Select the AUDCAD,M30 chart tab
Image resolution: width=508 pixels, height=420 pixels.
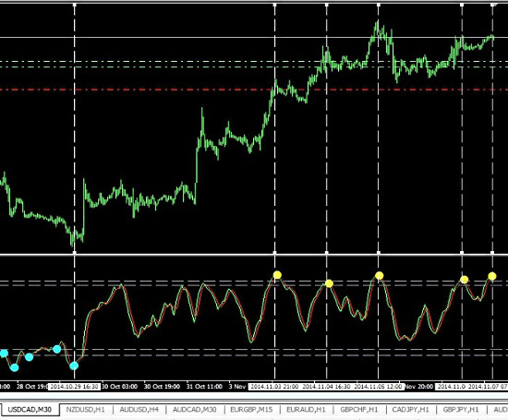[x=194, y=410]
